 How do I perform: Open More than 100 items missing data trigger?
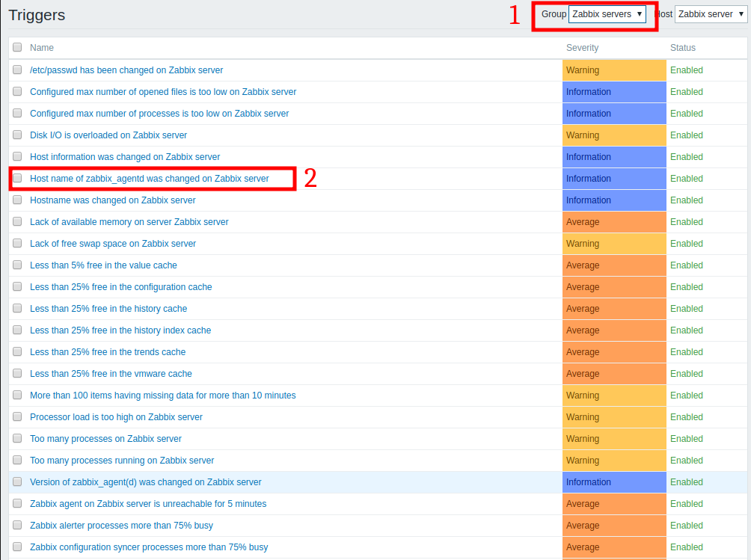point(163,396)
